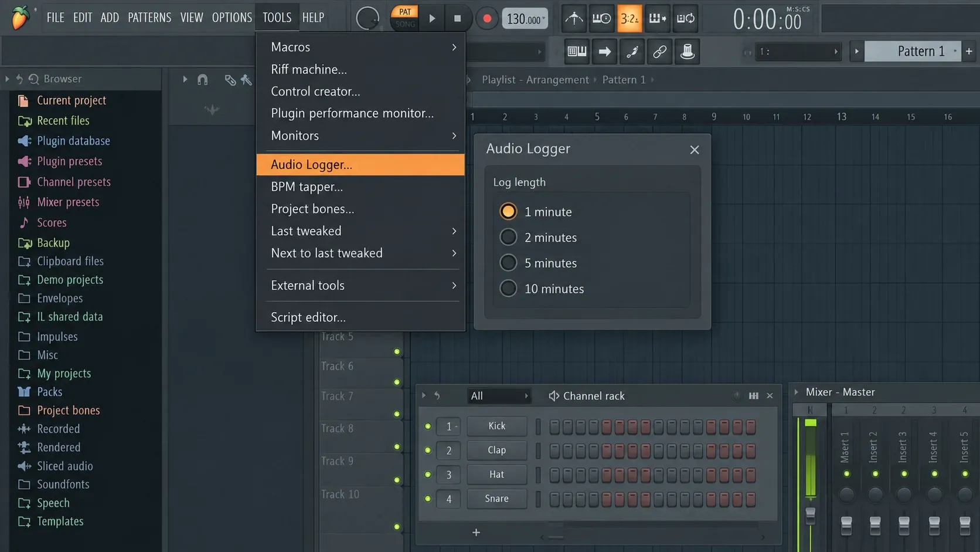Open the Pattern 1 selector dropdown
Viewport: 980px width, 552px height.
913,51
